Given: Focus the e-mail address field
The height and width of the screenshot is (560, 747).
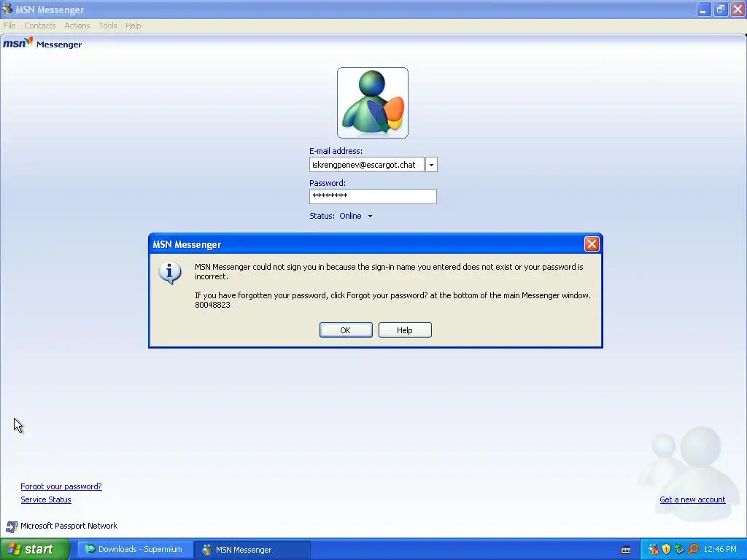Looking at the screenshot, I should pyautogui.click(x=366, y=165).
